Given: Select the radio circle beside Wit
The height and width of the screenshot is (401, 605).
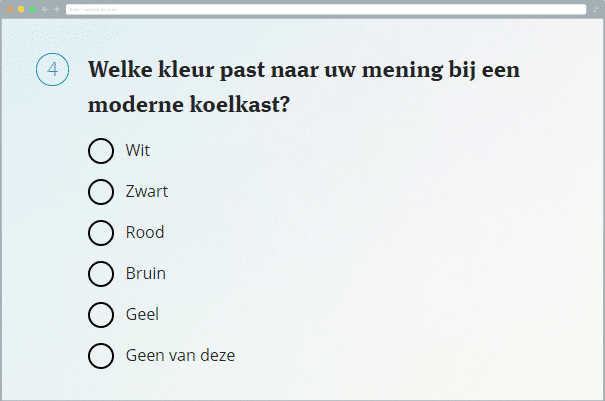Looking at the screenshot, I should pos(101,151).
